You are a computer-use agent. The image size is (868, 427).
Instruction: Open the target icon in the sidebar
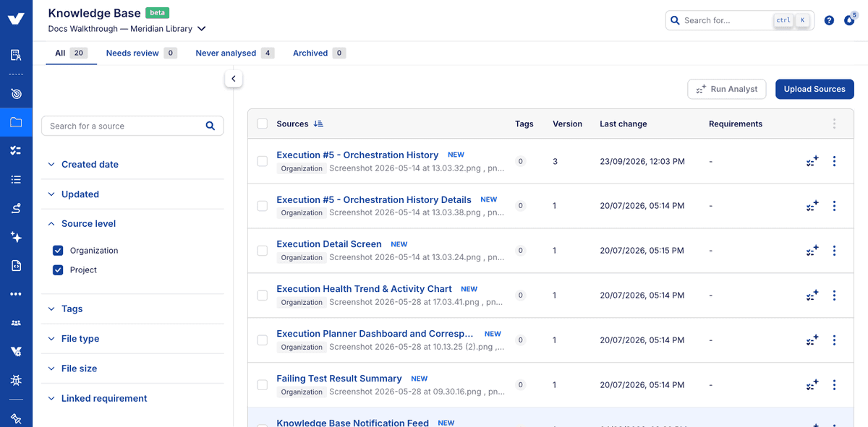coord(16,94)
